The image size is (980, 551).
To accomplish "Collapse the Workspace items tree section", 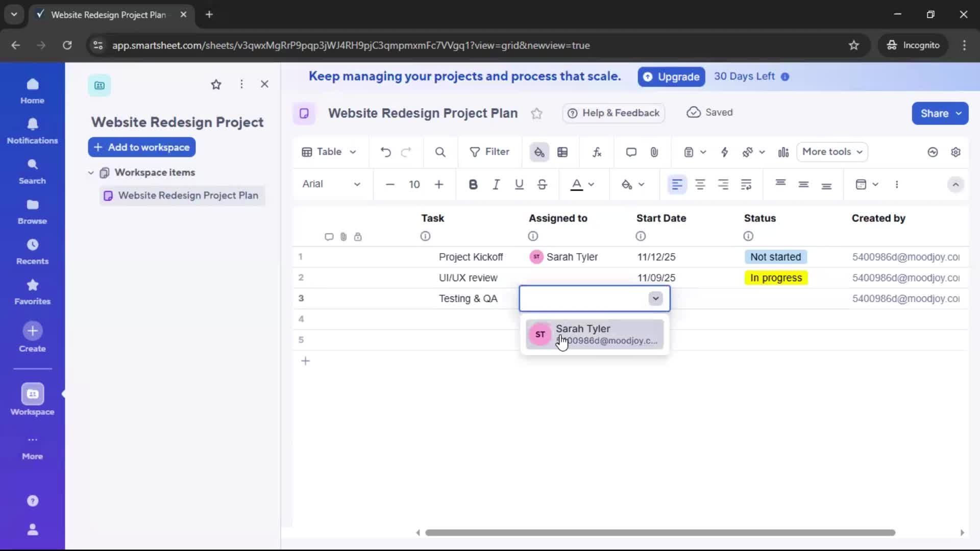I will (x=91, y=172).
